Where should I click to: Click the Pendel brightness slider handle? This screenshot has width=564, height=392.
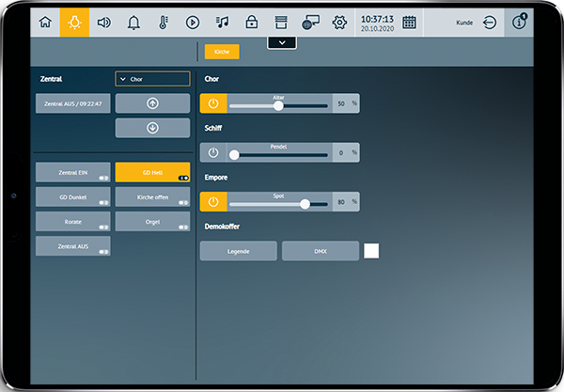pos(234,155)
